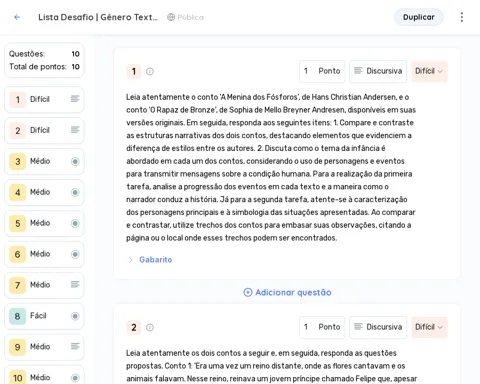Click the list title Lista Desafio | Gênero Text...
Viewport: 480px width, 384px height.
(98, 17)
